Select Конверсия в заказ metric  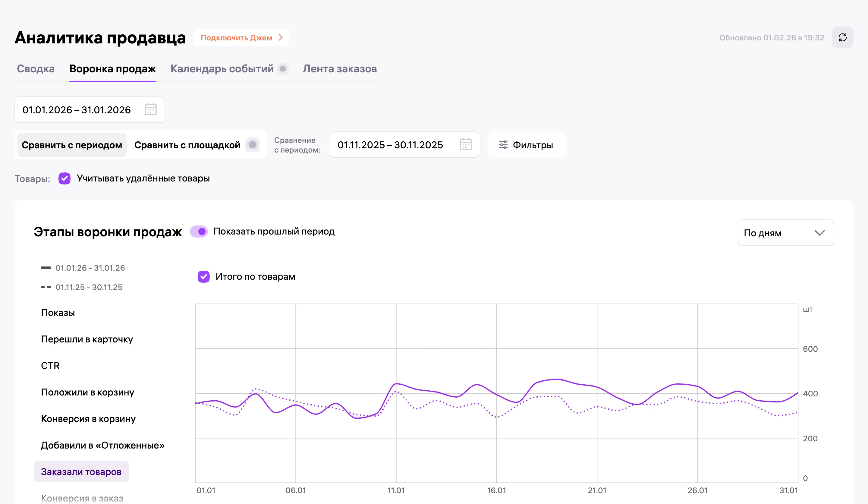pyautogui.click(x=82, y=498)
